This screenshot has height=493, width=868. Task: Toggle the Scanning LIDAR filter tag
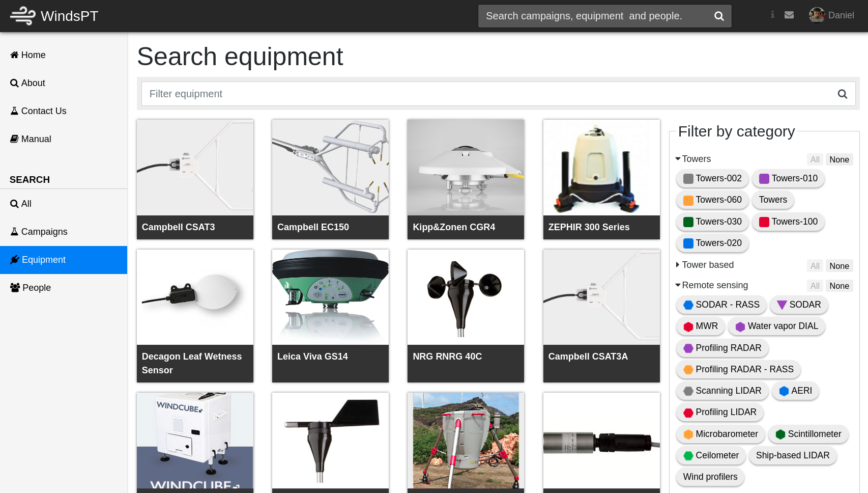[x=722, y=391]
